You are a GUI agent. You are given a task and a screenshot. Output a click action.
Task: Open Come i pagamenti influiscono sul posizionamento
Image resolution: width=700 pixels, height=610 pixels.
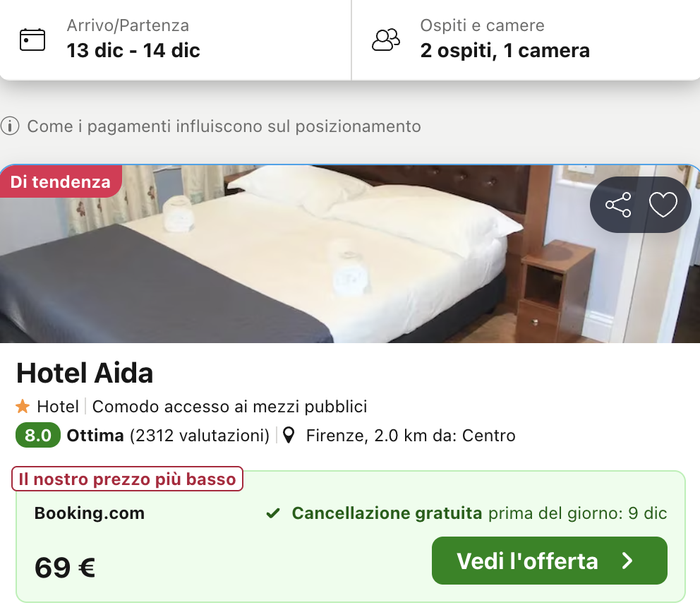tap(224, 126)
